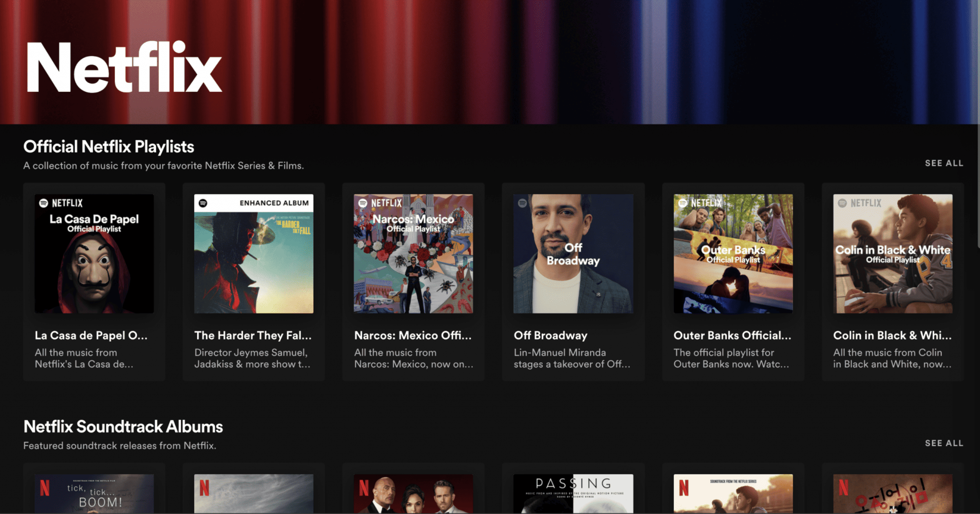Click Netflix N logo on tick, tick... BOOM! album
This screenshot has width=980, height=514.
[x=45, y=488]
